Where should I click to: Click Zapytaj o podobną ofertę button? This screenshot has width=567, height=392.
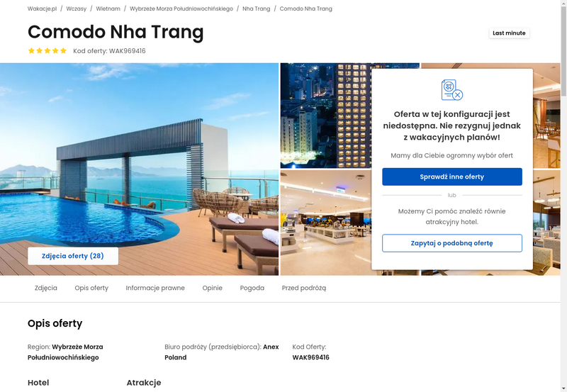452,243
